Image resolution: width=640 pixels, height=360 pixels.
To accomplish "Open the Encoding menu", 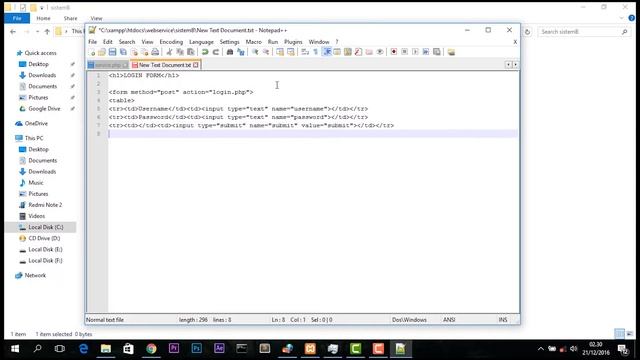I will pyautogui.click(x=171, y=42).
